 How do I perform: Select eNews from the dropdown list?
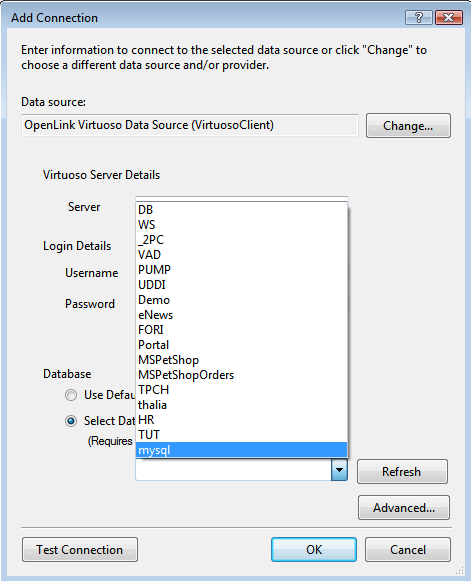click(x=241, y=315)
